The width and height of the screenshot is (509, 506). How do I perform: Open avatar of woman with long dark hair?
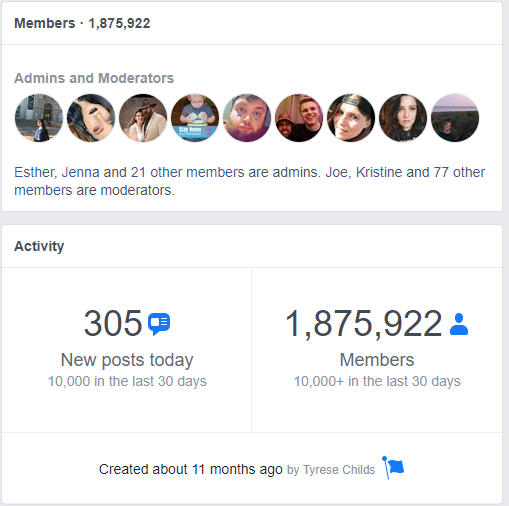pyautogui.click(x=403, y=118)
